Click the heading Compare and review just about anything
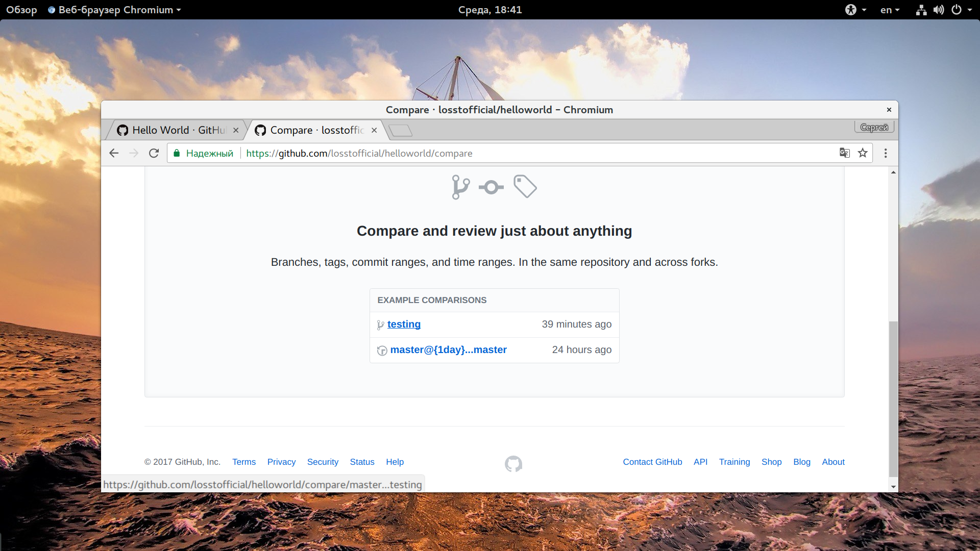 click(494, 231)
